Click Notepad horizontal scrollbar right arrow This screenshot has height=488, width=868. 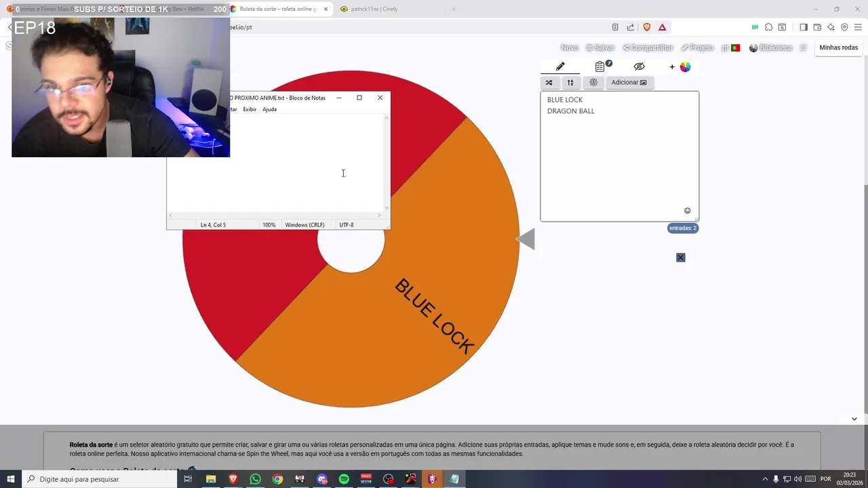(x=379, y=215)
